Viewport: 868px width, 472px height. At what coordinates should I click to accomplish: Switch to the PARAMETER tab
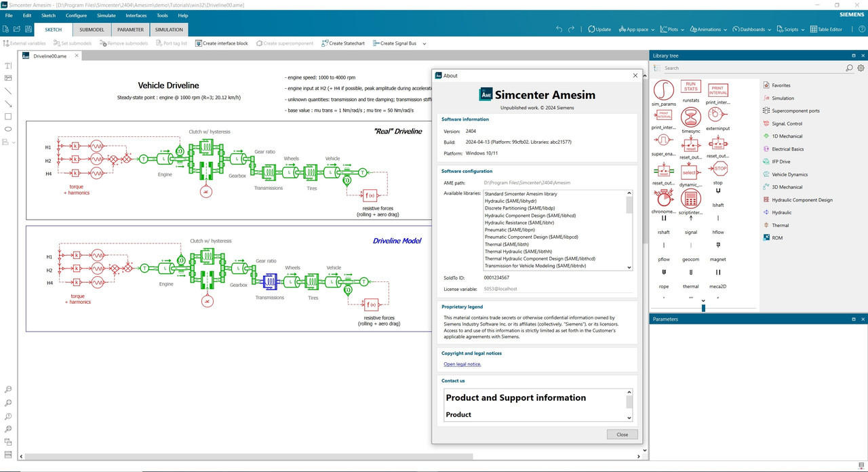click(130, 29)
